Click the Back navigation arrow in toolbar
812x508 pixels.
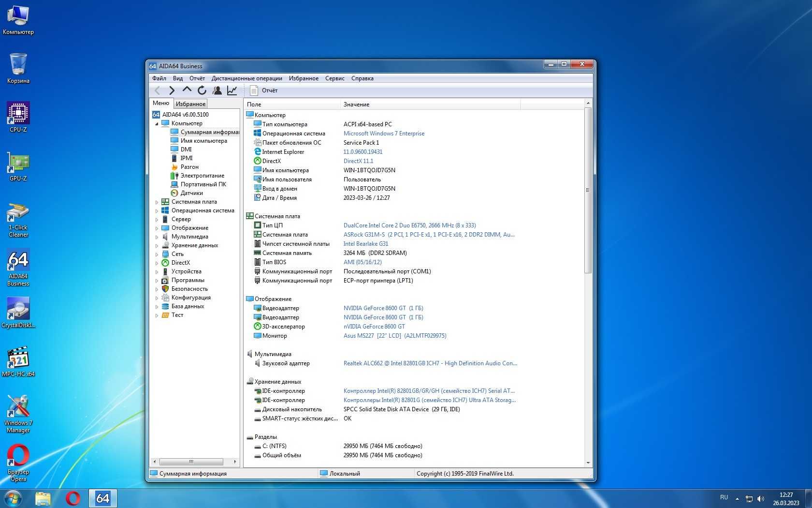(157, 90)
